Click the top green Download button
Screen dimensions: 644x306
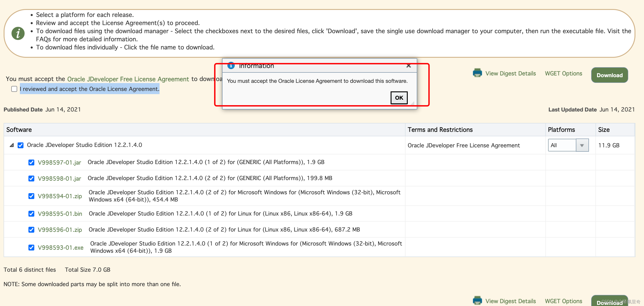[x=609, y=75]
